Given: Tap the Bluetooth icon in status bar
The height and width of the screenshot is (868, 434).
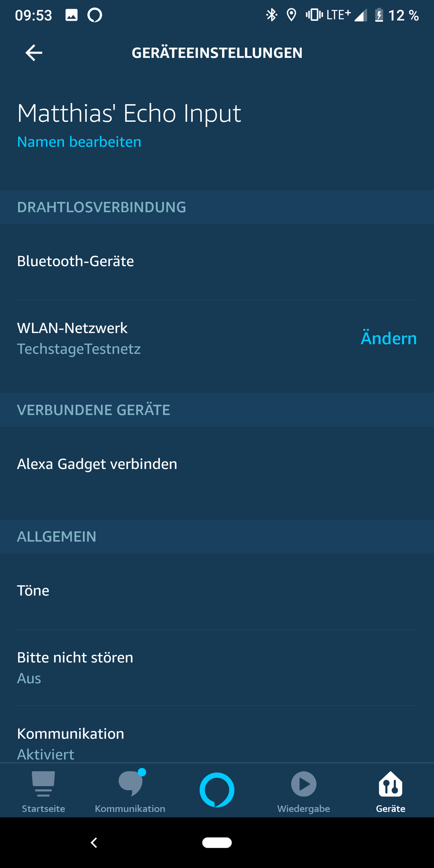Looking at the screenshot, I should tap(271, 15).
